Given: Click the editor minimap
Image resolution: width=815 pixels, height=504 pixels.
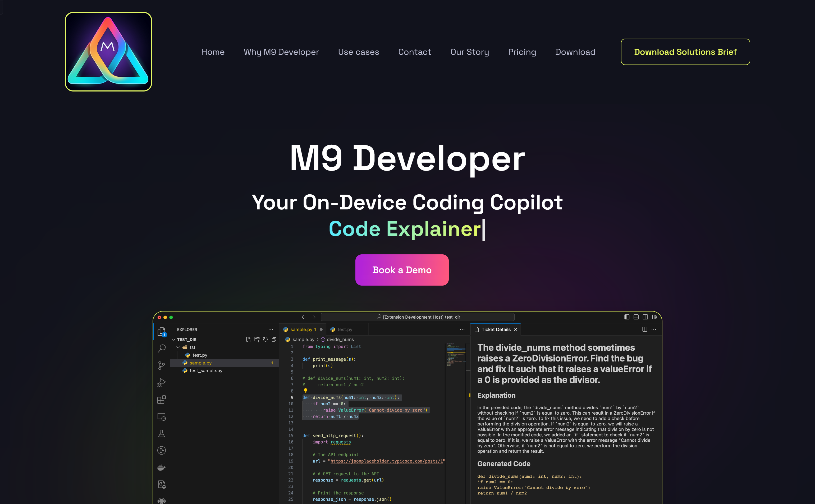Looking at the screenshot, I should pos(455,355).
